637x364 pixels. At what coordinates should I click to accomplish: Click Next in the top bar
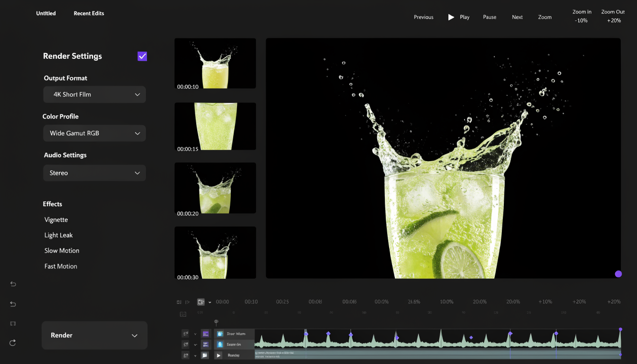tap(517, 17)
